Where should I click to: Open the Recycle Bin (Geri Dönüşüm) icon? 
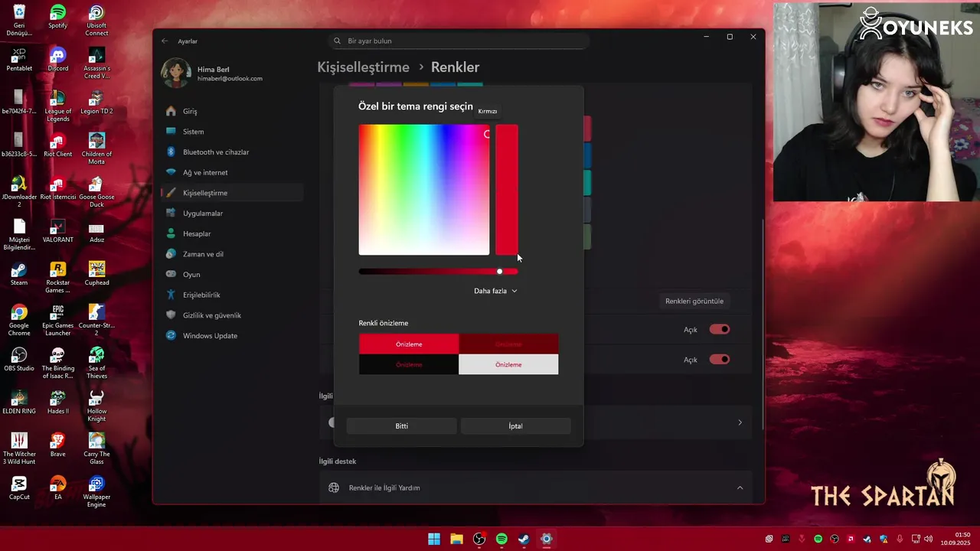[x=19, y=20]
